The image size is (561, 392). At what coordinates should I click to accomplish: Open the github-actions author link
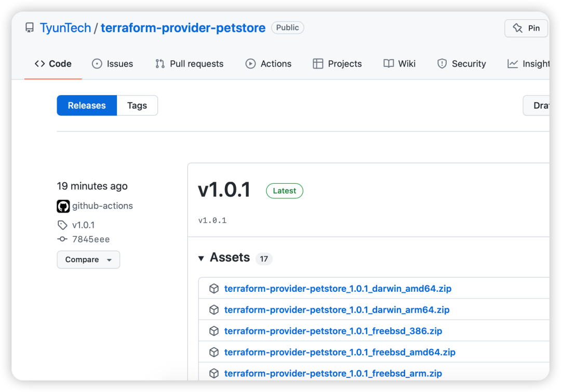tap(102, 206)
